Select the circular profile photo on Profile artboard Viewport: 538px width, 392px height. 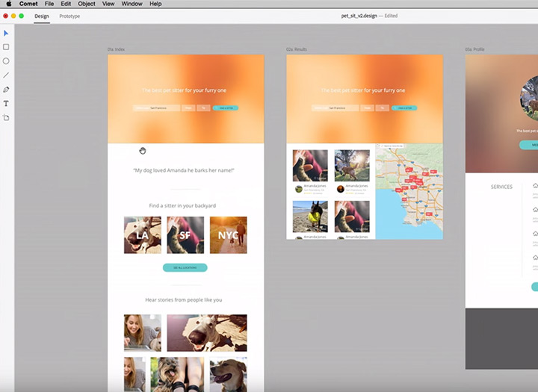coord(529,98)
